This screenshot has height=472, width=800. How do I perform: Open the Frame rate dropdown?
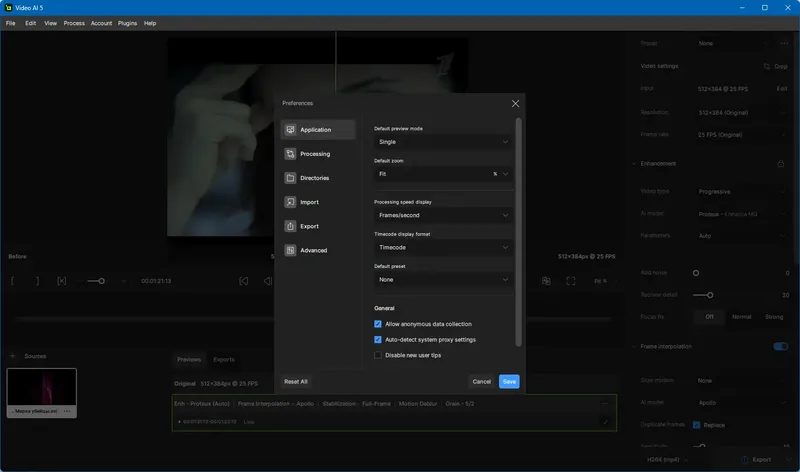(x=742, y=135)
